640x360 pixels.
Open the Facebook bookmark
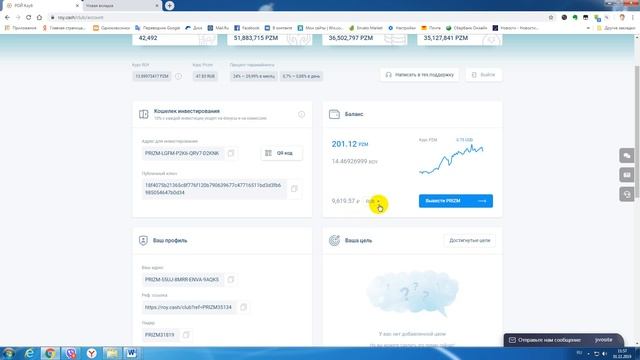(247, 28)
